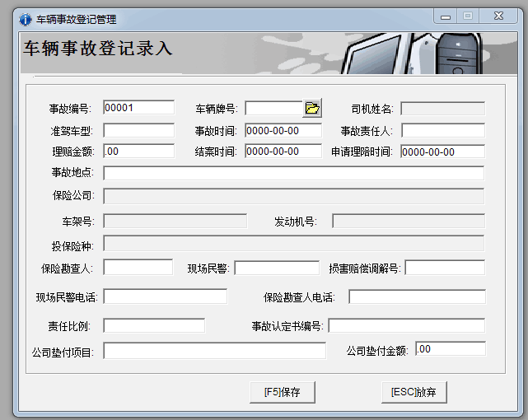
Task: Focus the 现场民警电话 input field
Action: coord(166,296)
